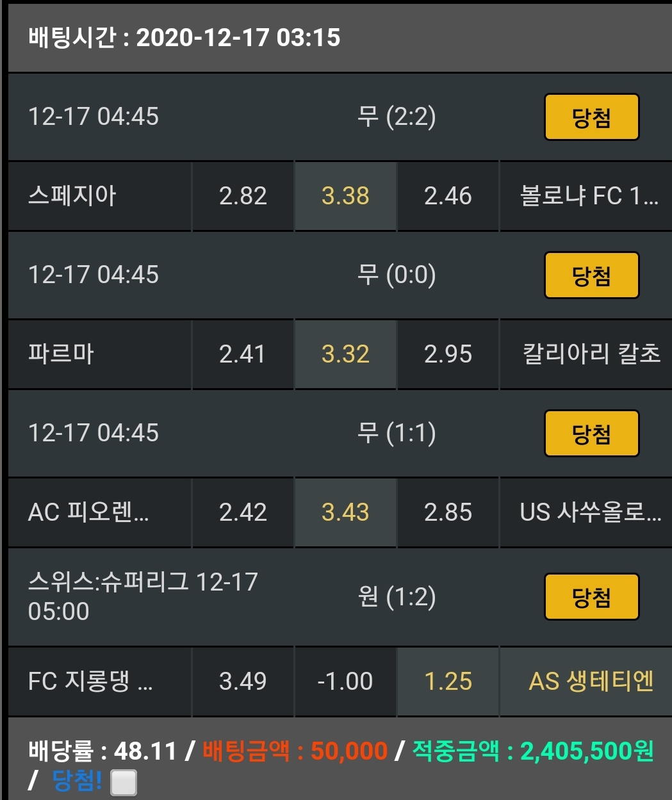Select the 3.38 draw odds cell

[345, 196]
